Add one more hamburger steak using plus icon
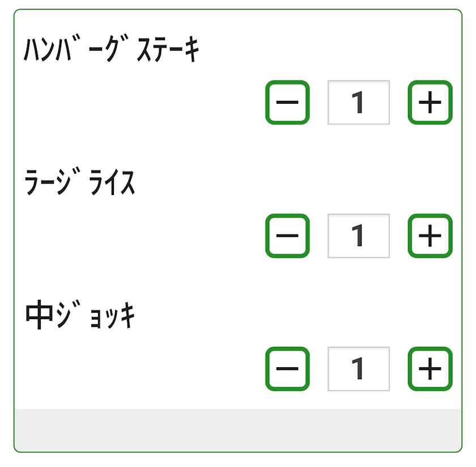Screen dimensions: 476x467 pos(430,103)
